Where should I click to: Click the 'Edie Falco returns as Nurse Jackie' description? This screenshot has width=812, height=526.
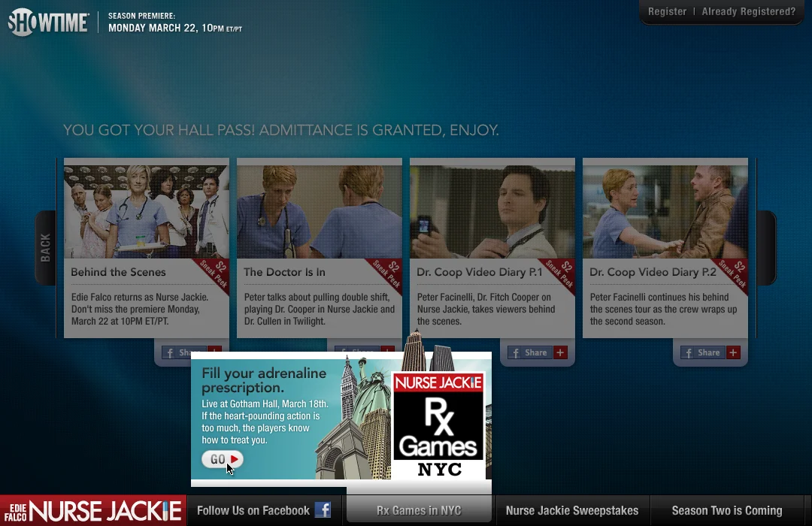140,309
